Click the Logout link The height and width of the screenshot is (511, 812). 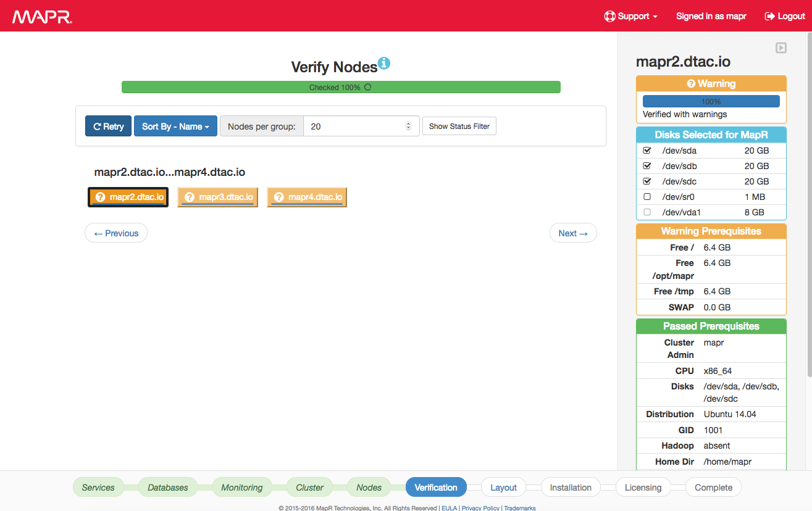point(785,16)
